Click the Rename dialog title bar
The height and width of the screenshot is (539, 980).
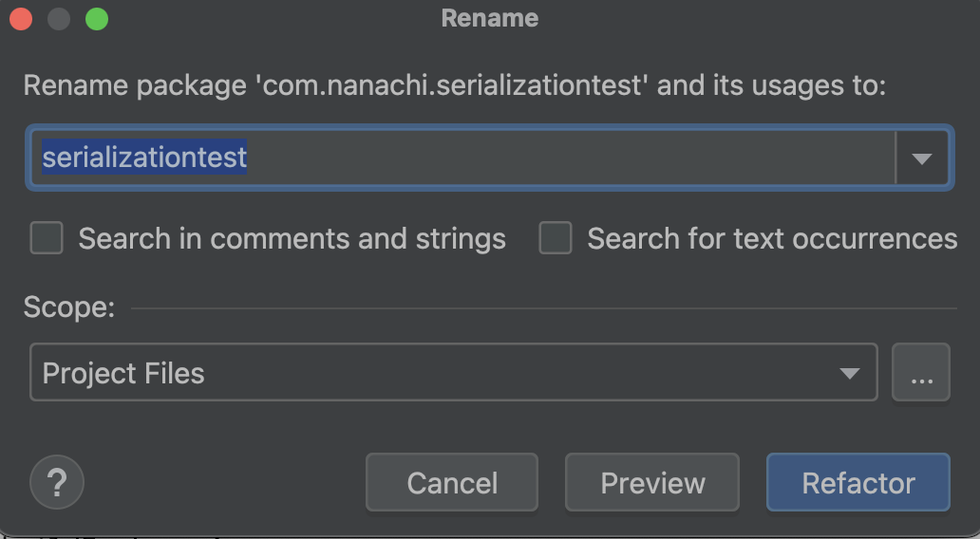click(490, 18)
